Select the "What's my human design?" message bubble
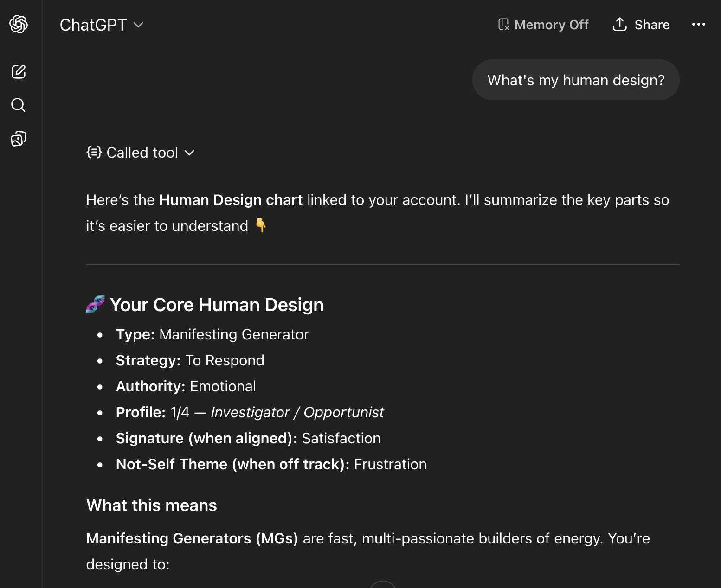Image resolution: width=721 pixels, height=588 pixels. [x=576, y=80]
